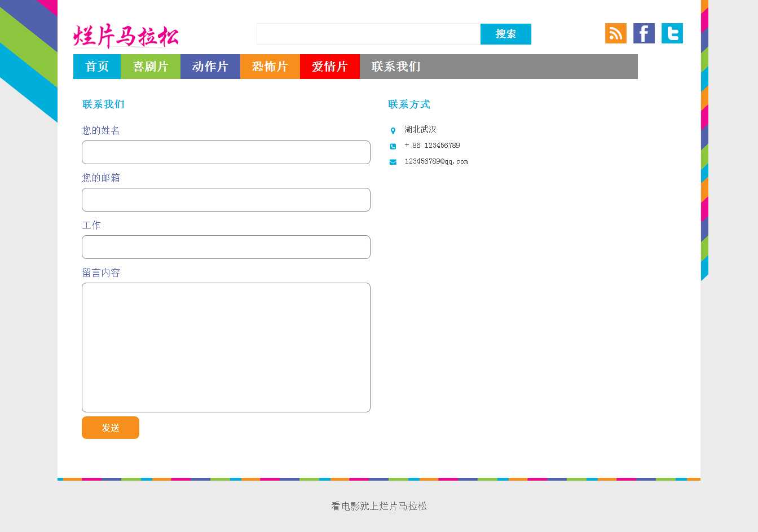Click the 您的邮箱 email field
Image resolution: width=758 pixels, height=532 pixels.
[226, 200]
